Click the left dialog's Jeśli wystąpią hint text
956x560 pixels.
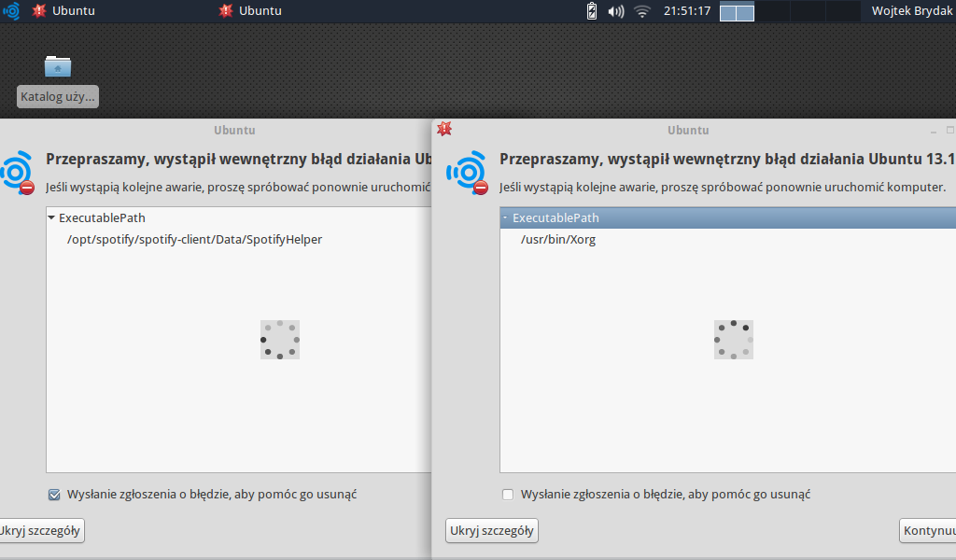pos(238,187)
